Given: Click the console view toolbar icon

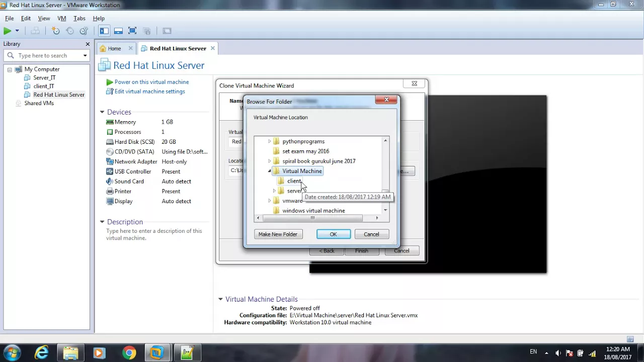Looking at the screenshot, I should [x=167, y=31].
